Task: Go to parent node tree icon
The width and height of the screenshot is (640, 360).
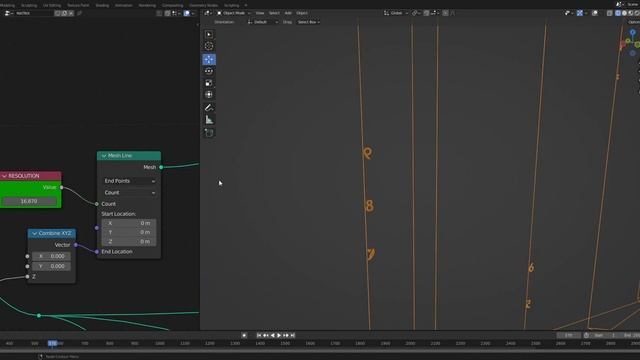Action: pyautogui.click(x=160, y=13)
